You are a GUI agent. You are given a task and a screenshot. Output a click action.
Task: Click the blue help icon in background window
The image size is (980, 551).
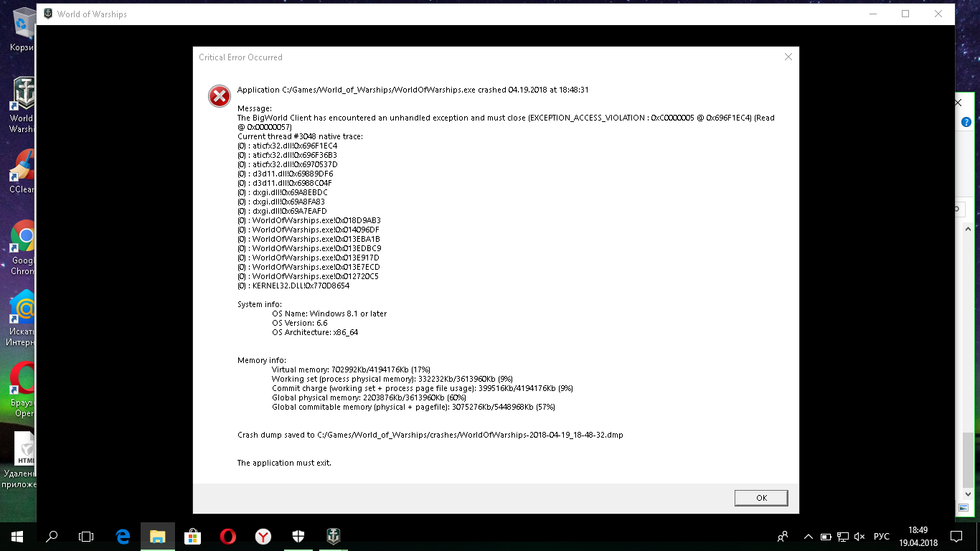tap(966, 123)
